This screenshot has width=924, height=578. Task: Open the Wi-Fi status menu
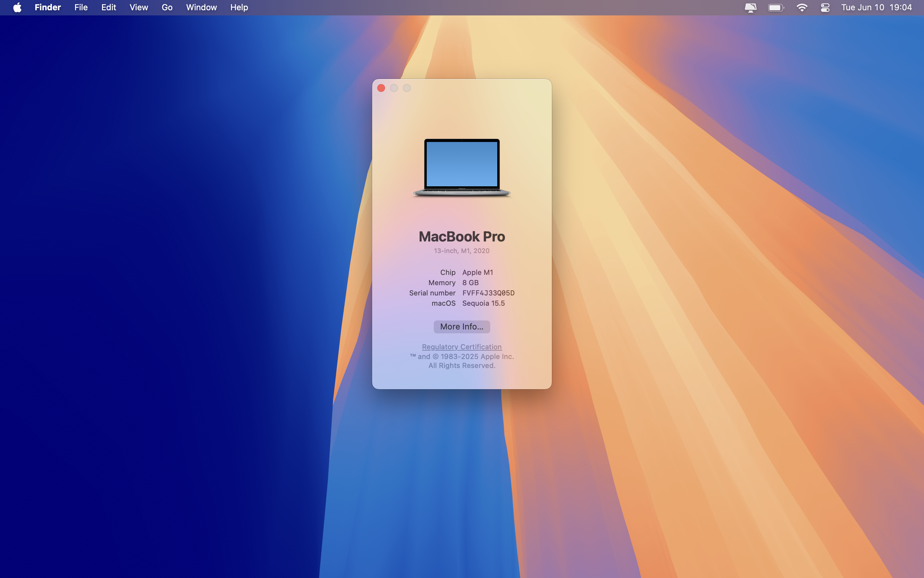[x=802, y=8]
